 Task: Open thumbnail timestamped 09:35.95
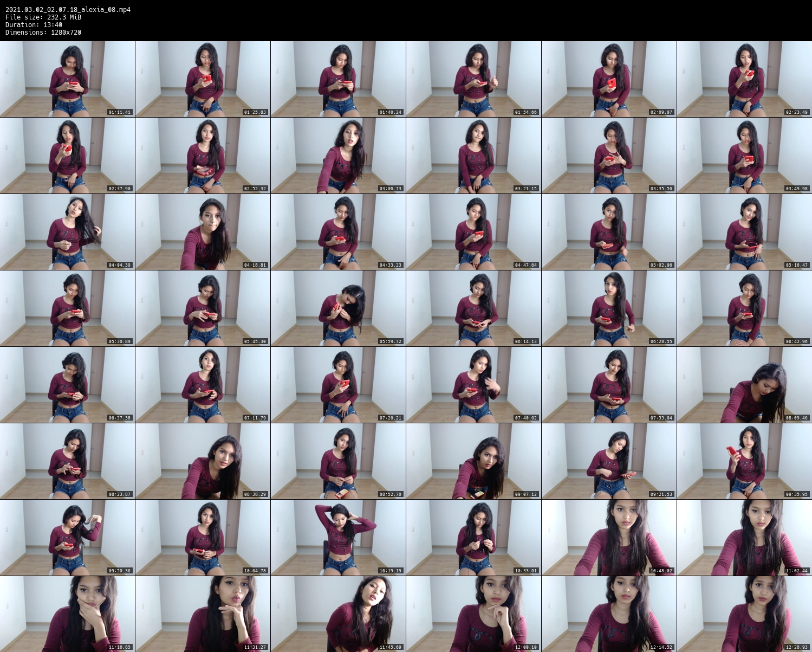[x=744, y=461]
